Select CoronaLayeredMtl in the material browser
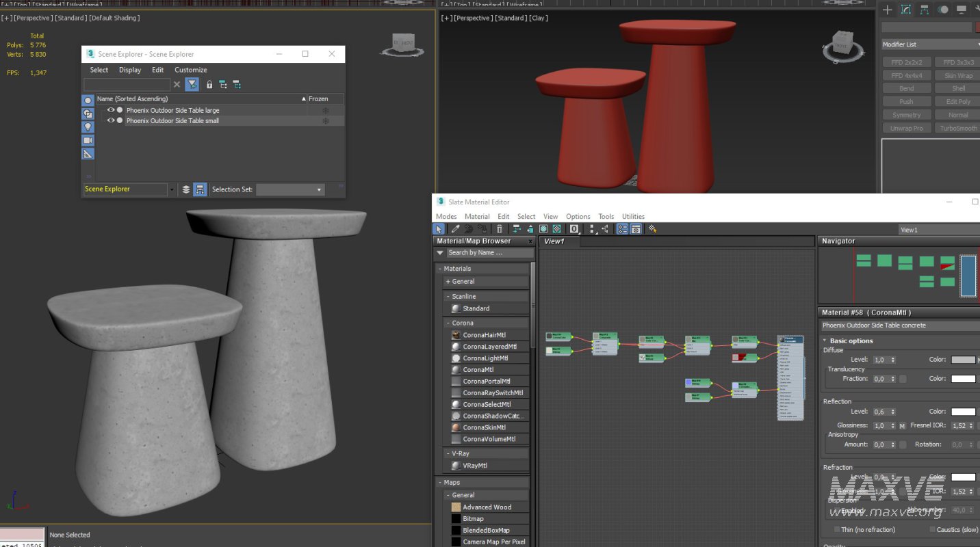This screenshot has width=980, height=547. click(x=489, y=347)
